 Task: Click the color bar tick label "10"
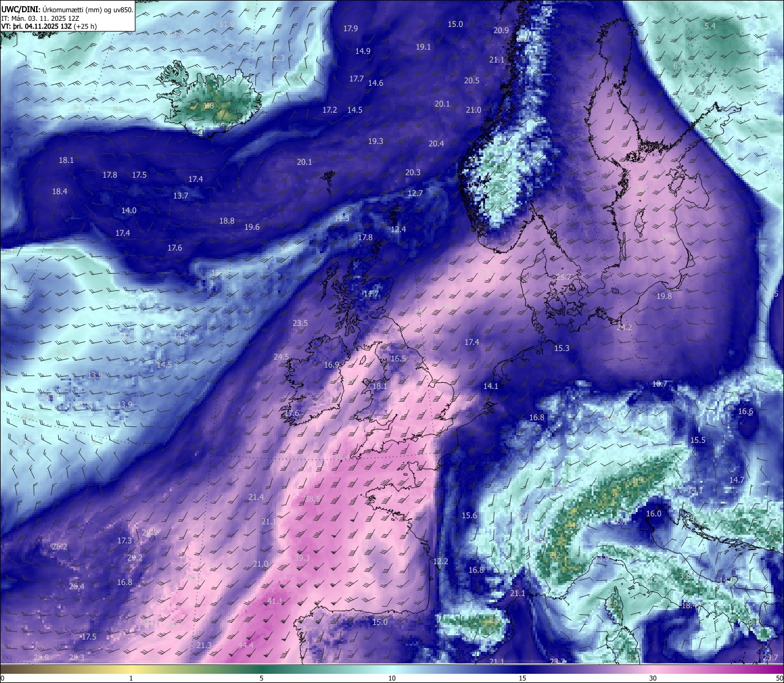tap(392, 678)
